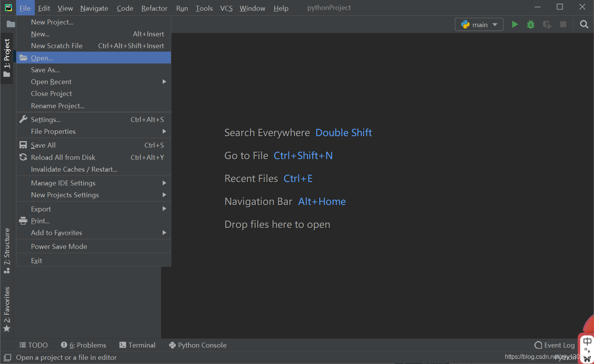Close the File menu via its title
The width and height of the screenshot is (594, 364).
[x=25, y=8]
